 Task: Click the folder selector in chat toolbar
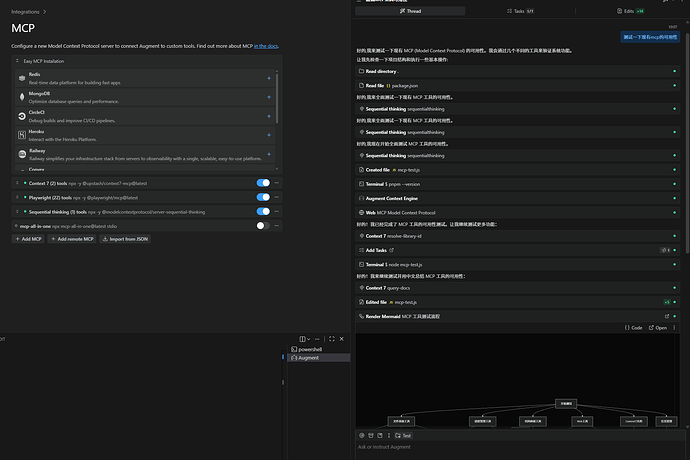[403, 435]
